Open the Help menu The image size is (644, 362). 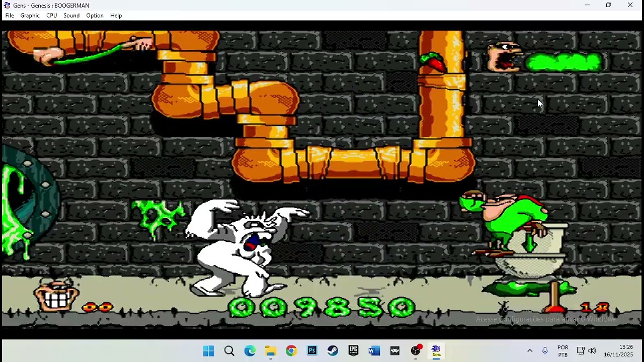pyautogui.click(x=116, y=16)
